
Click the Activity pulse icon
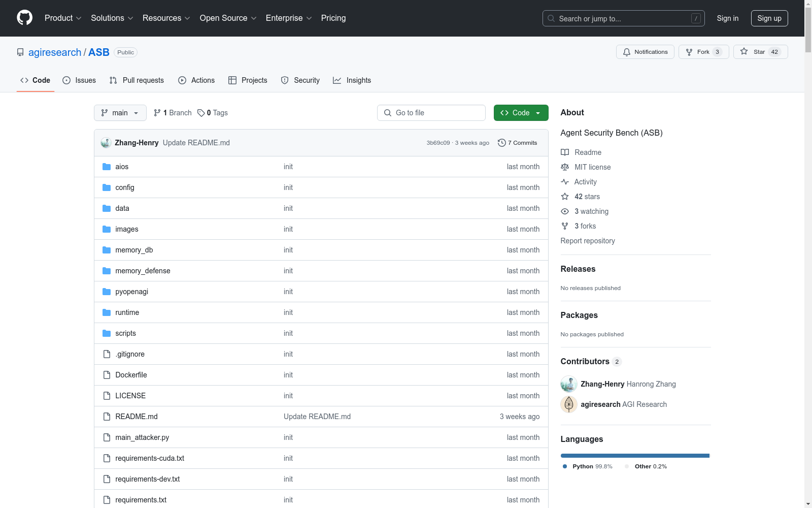[x=565, y=182]
